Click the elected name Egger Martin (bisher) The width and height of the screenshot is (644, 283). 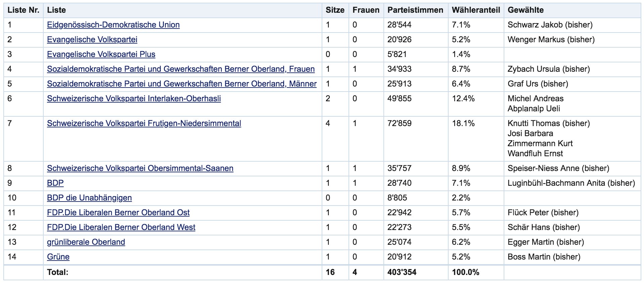coord(546,242)
